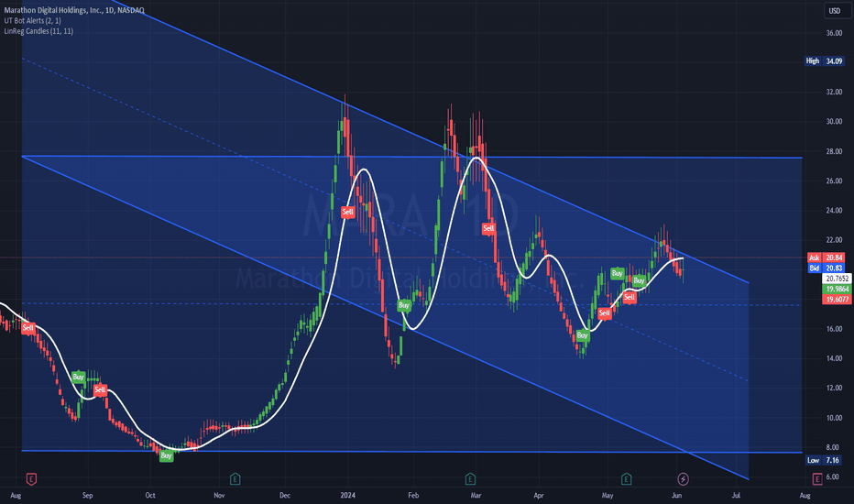
Task: Click the High 34.09 price label
Action: coord(825,61)
